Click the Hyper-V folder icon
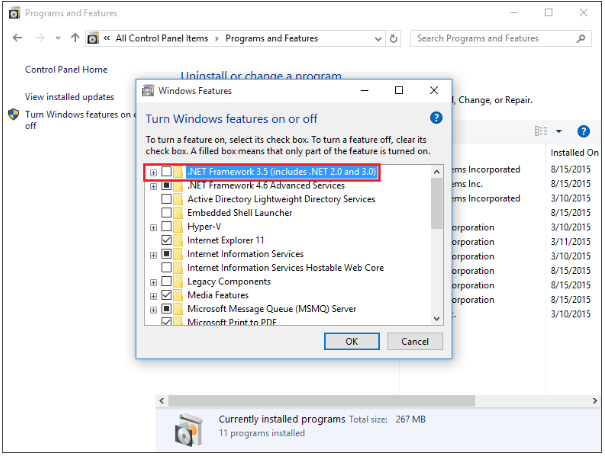 (x=178, y=226)
